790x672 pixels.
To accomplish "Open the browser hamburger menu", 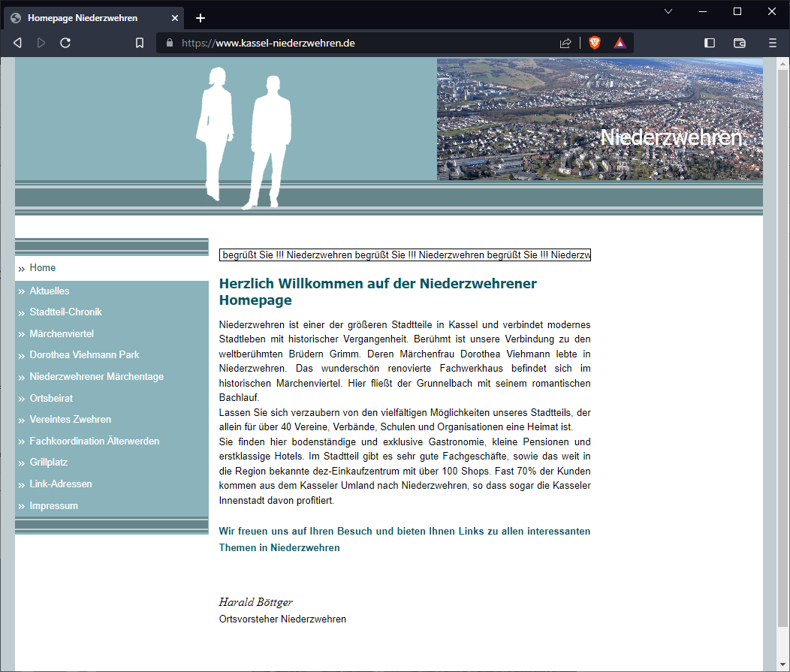I will click(772, 43).
